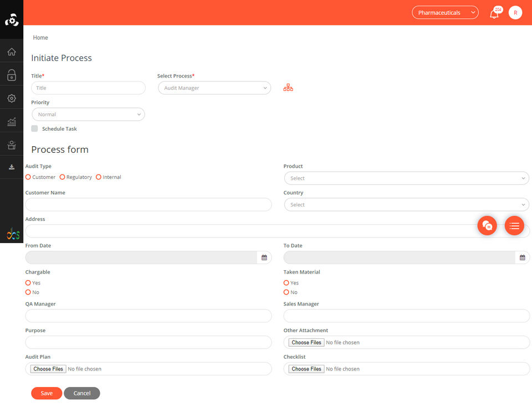This screenshot has height=413, width=532.
Task: Focus the Sales Manager field
Action: (x=406, y=316)
